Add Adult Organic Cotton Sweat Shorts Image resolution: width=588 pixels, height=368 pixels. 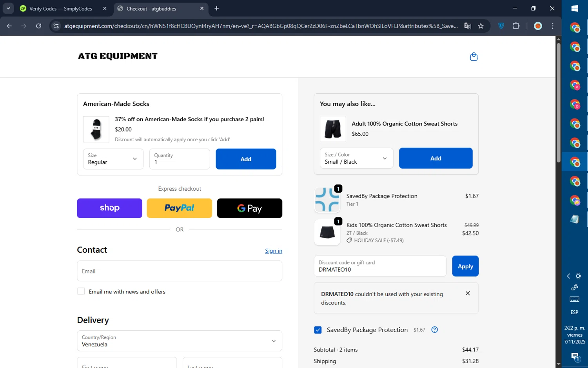coord(436,158)
